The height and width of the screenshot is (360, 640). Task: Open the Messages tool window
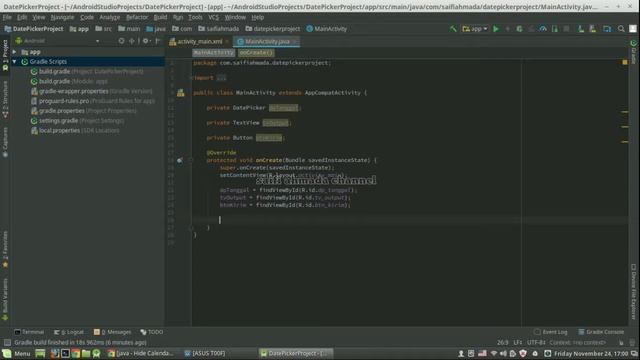(x=112, y=332)
